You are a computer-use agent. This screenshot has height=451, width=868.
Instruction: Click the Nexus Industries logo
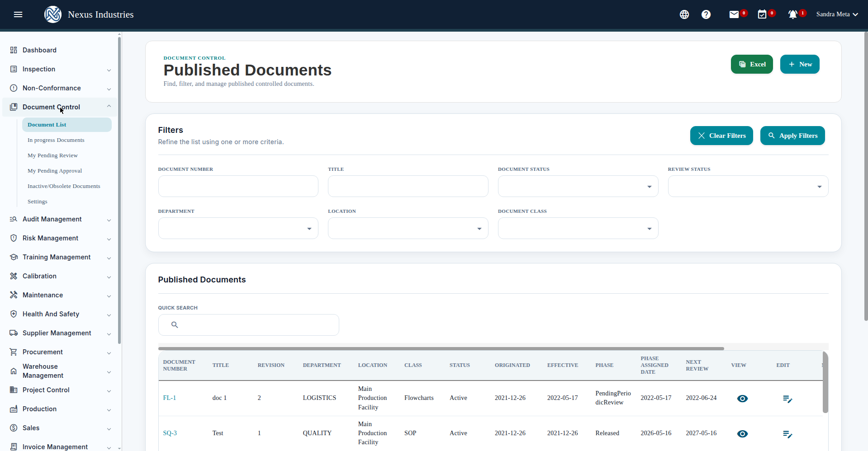53,14
